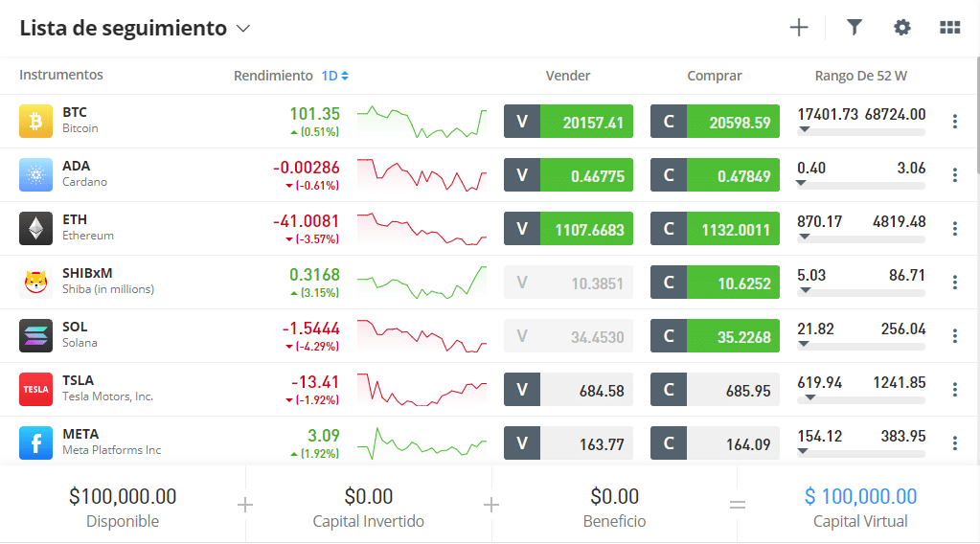The height and width of the screenshot is (544, 980).
Task: Open the Ethereum instrument name
Action: click(88, 236)
